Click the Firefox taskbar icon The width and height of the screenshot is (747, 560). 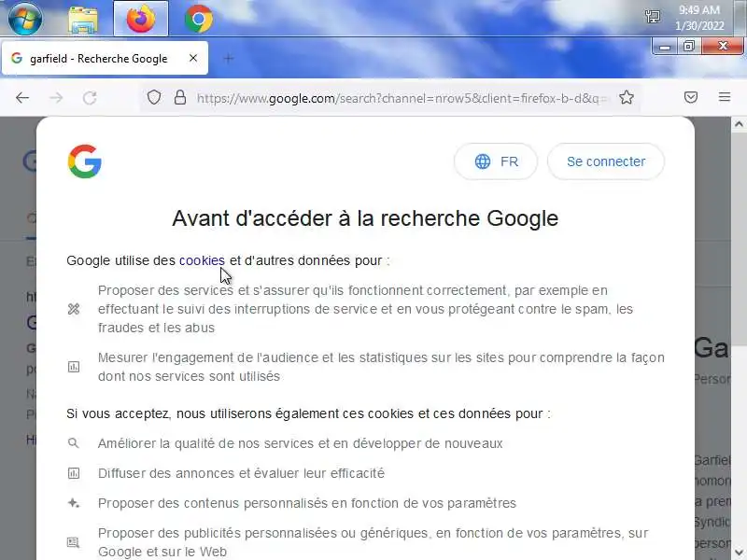(141, 19)
